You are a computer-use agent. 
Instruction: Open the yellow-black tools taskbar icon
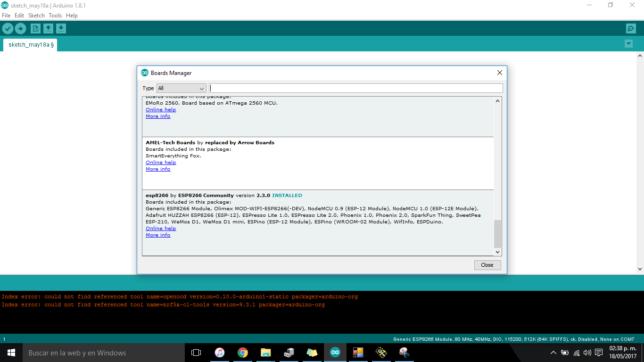tap(381, 353)
